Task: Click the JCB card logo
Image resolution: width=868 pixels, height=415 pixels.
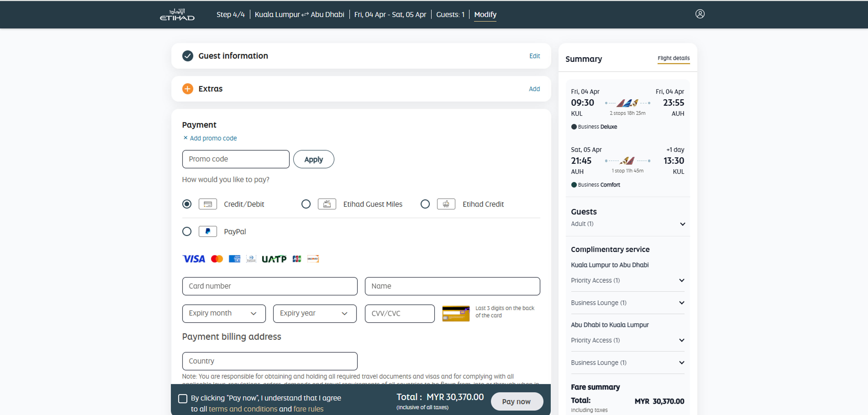Action: pos(297,259)
